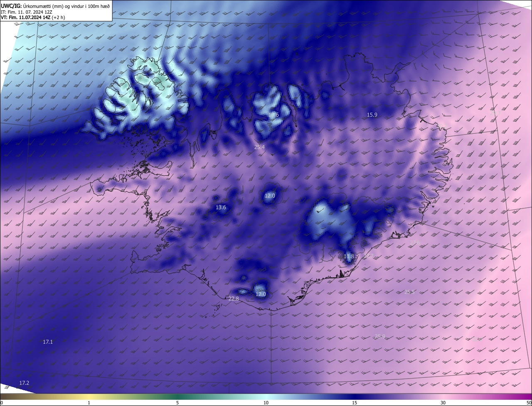Image resolution: width=532 pixels, height=406 pixels.
Task: Click the 50 tick on the color scale
Action: [x=529, y=403]
